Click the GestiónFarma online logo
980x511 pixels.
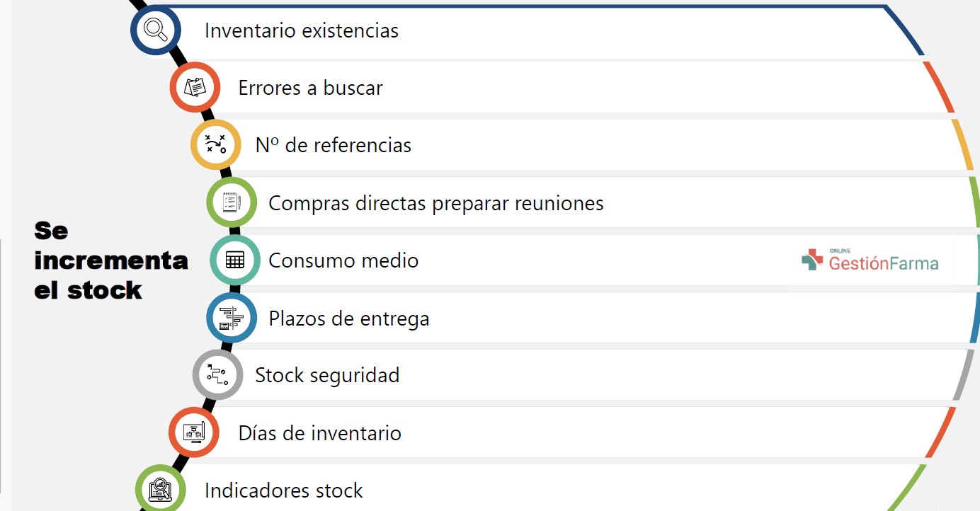coord(870,260)
